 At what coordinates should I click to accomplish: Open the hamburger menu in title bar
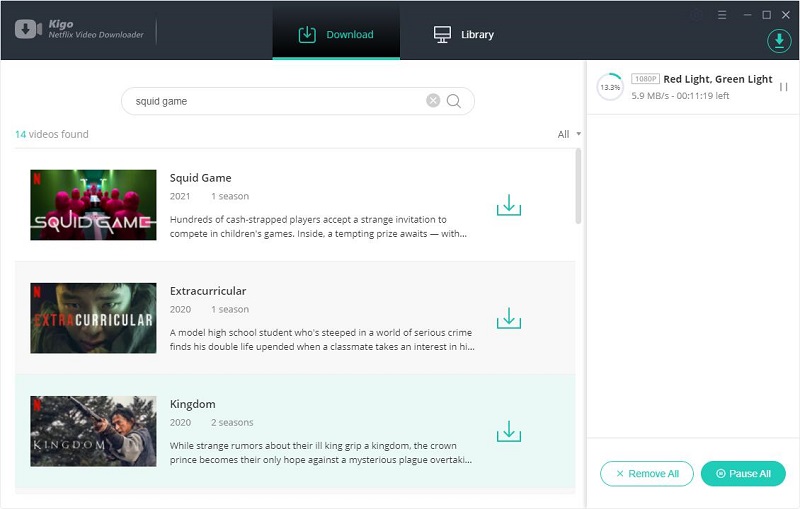(722, 15)
